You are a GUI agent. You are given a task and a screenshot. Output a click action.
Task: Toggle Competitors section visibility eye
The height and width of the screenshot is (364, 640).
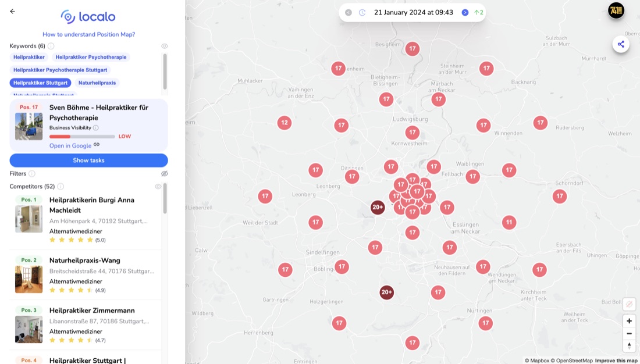point(158,187)
